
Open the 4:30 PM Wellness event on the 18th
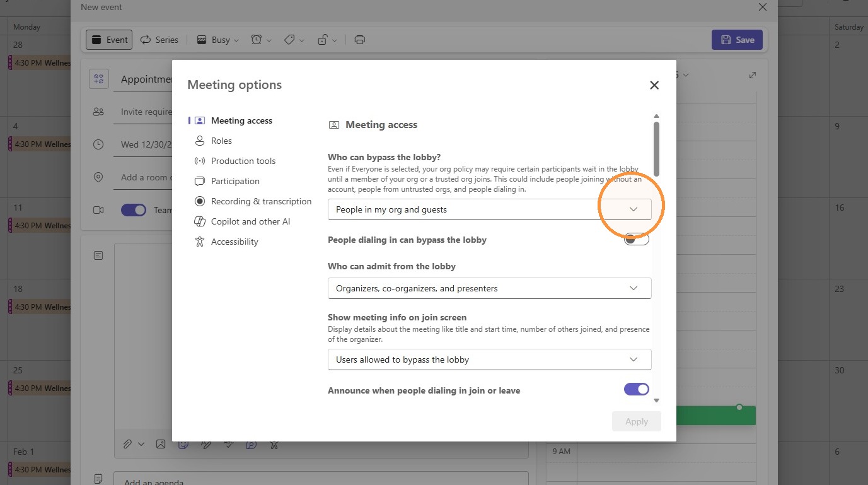coord(39,307)
